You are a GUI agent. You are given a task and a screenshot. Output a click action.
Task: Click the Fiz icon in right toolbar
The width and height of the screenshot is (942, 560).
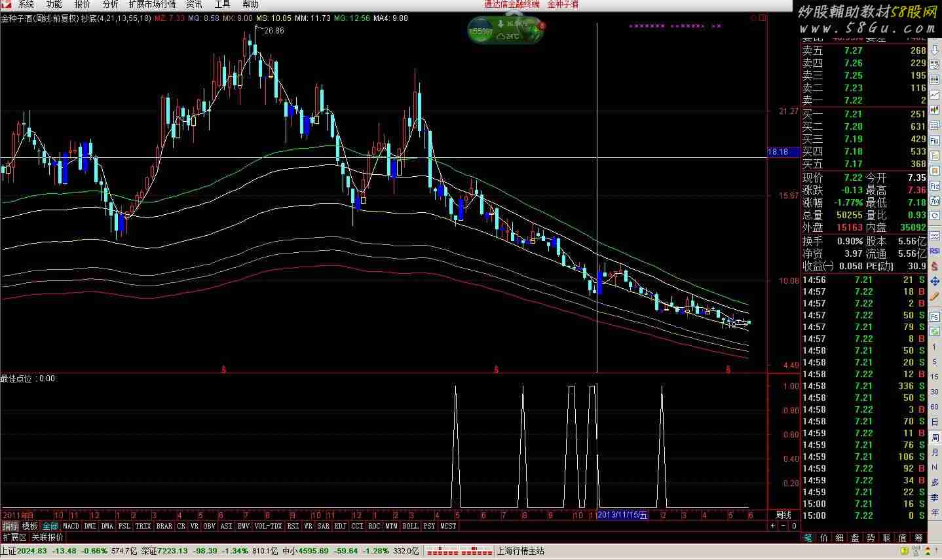(935, 186)
